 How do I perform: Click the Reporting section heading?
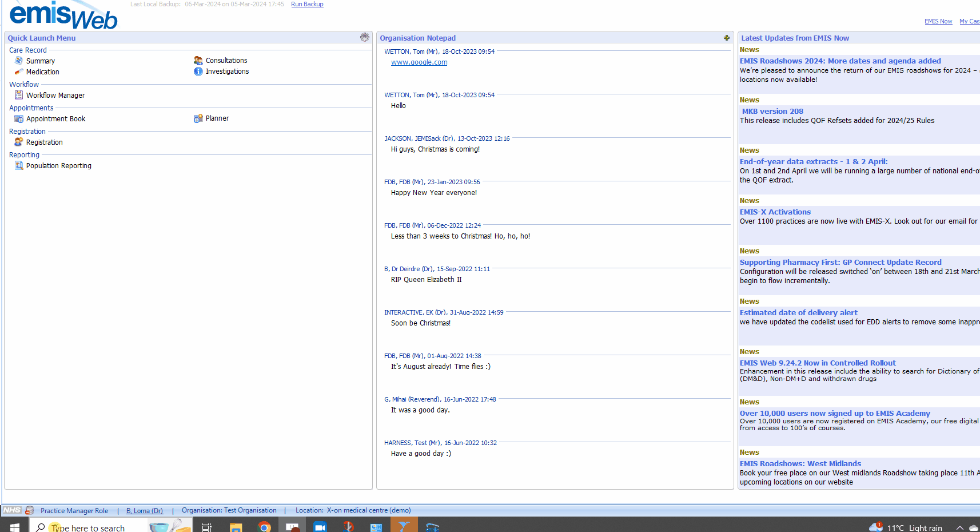pos(25,155)
